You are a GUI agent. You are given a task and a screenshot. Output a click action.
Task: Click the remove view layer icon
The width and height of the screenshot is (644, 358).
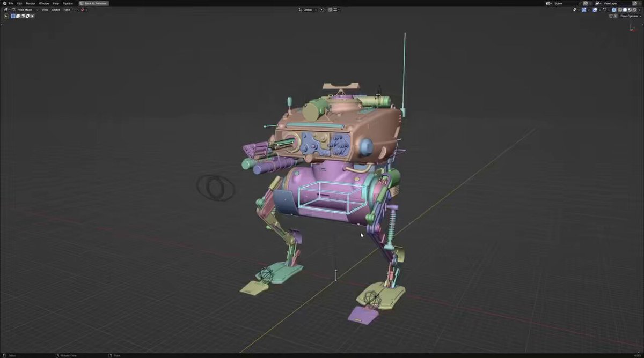[x=640, y=3]
